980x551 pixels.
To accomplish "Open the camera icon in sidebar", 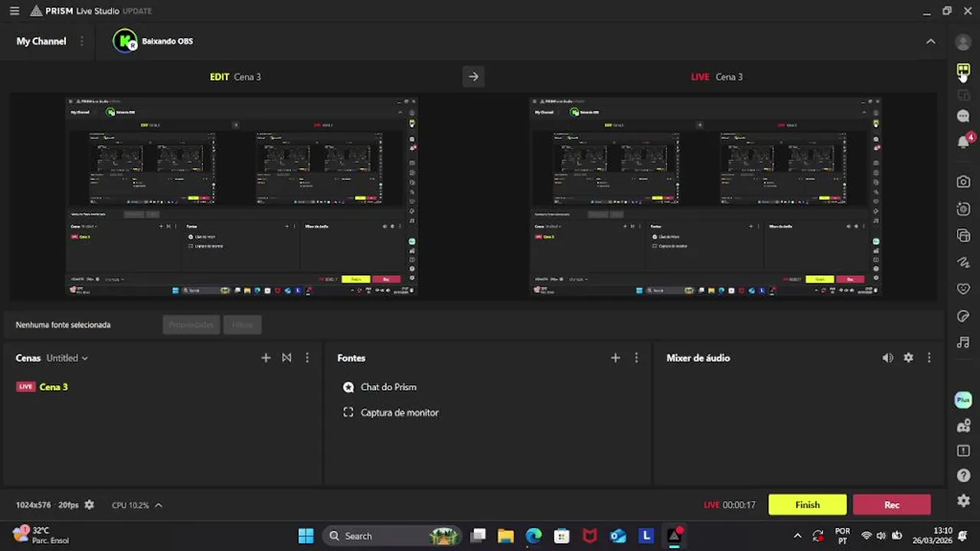I will (963, 182).
